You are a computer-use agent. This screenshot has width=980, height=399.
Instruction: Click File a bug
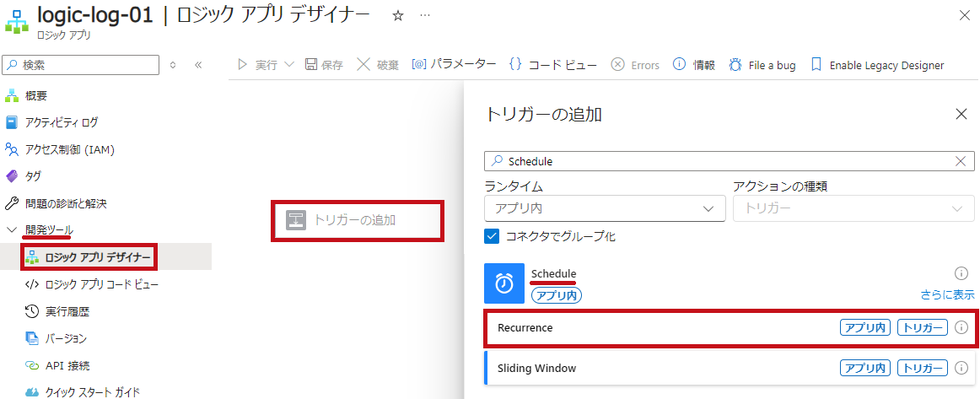[762, 65]
